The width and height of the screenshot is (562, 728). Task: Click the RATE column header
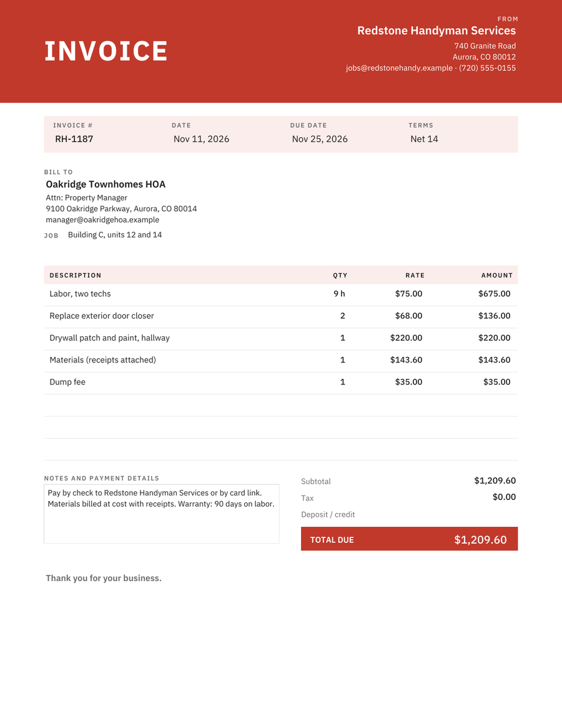point(415,276)
